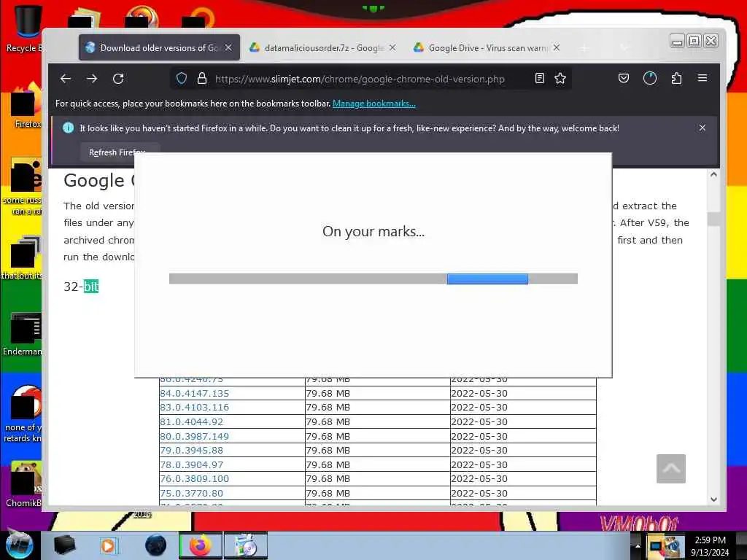747x560 pixels.
Task: Switch to the datamaliciousorder.7z Google tab
Action: click(323, 47)
